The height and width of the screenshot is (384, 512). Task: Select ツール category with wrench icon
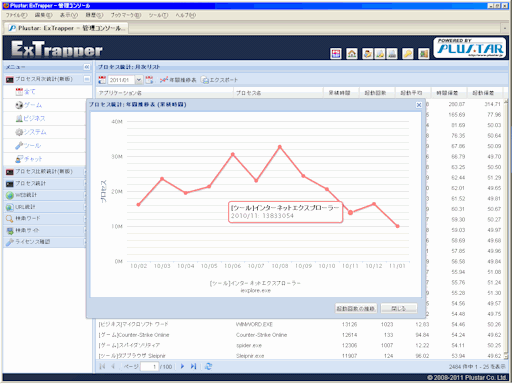[28, 146]
